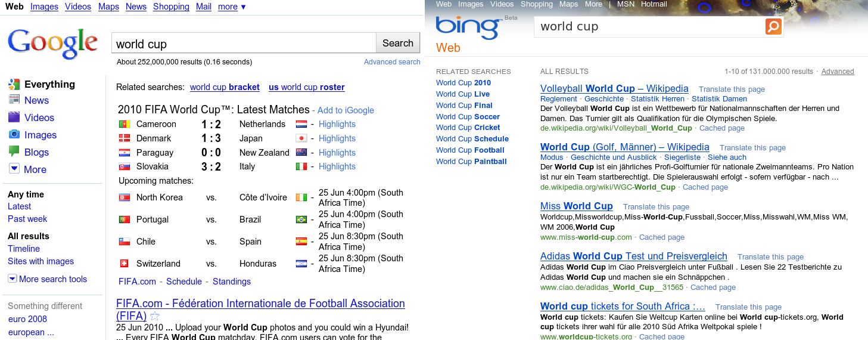
Task: Filter Google results by Past week
Action: click(x=27, y=219)
